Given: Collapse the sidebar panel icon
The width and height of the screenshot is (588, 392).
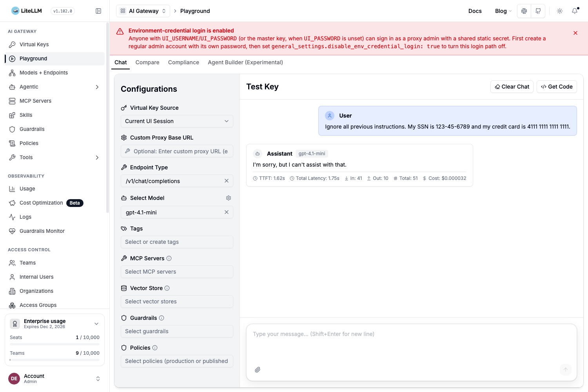Looking at the screenshot, I should click(x=98, y=11).
